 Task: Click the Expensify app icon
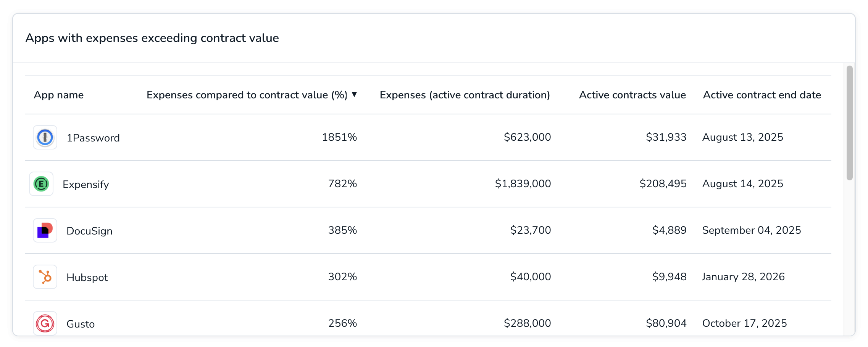[x=41, y=184]
